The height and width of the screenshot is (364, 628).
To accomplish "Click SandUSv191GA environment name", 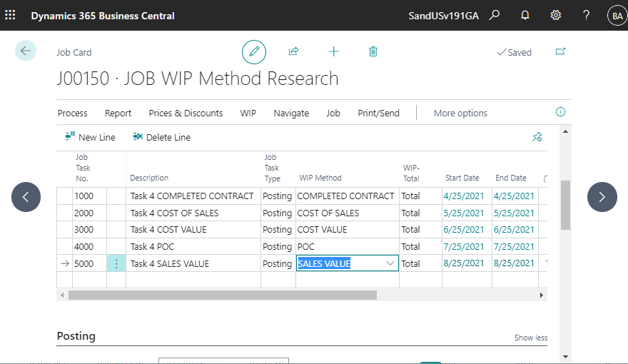I will 443,16.
